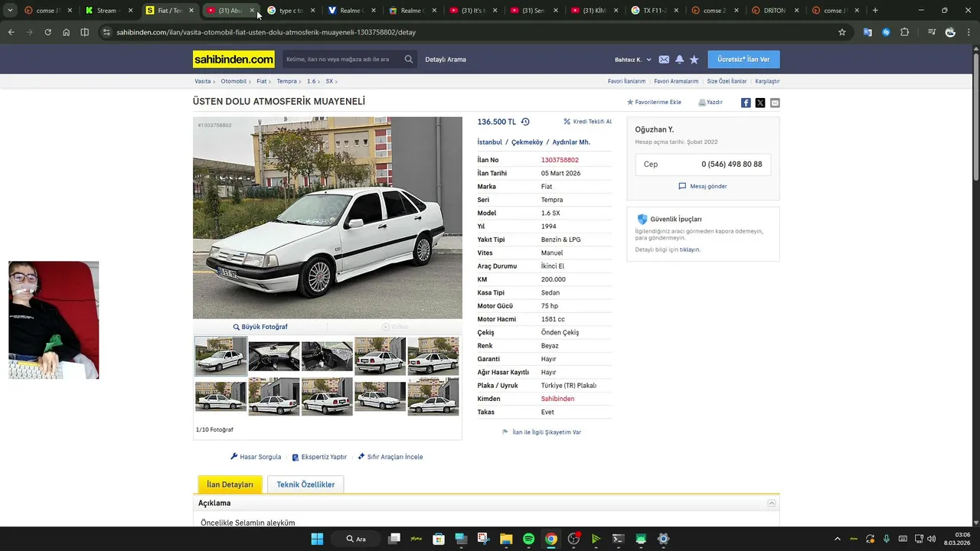The width and height of the screenshot is (980, 551).
Task: Click the search magnifier icon
Action: pyautogui.click(x=409, y=60)
